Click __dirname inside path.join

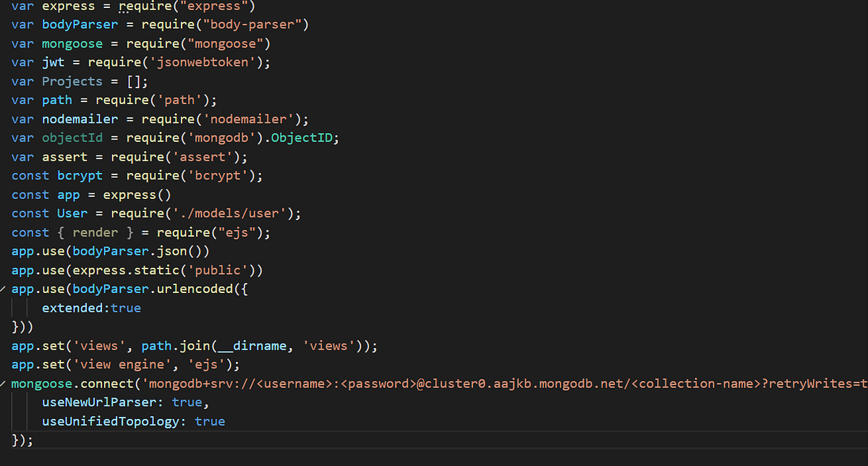252,345
